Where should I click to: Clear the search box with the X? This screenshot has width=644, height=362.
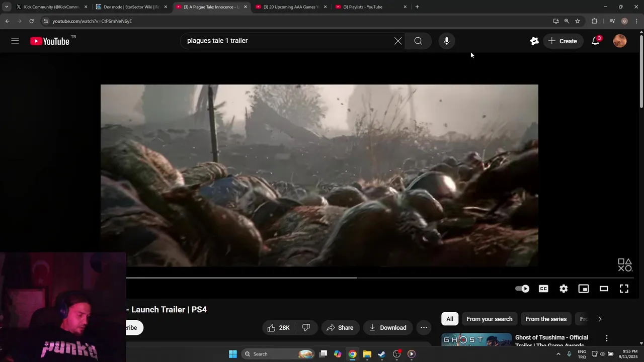pos(398,41)
